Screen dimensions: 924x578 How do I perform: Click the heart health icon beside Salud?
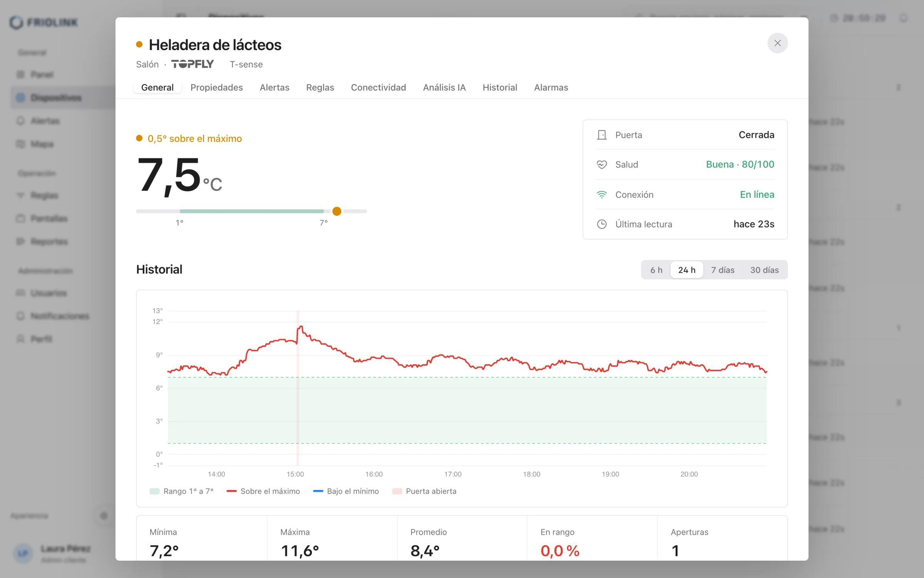601,165
